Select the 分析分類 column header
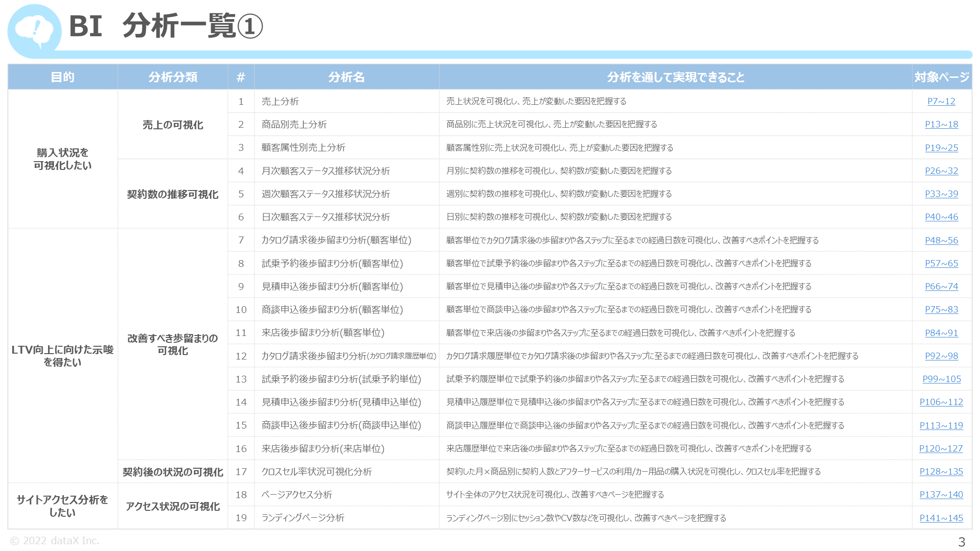 (x=173, y=77)
